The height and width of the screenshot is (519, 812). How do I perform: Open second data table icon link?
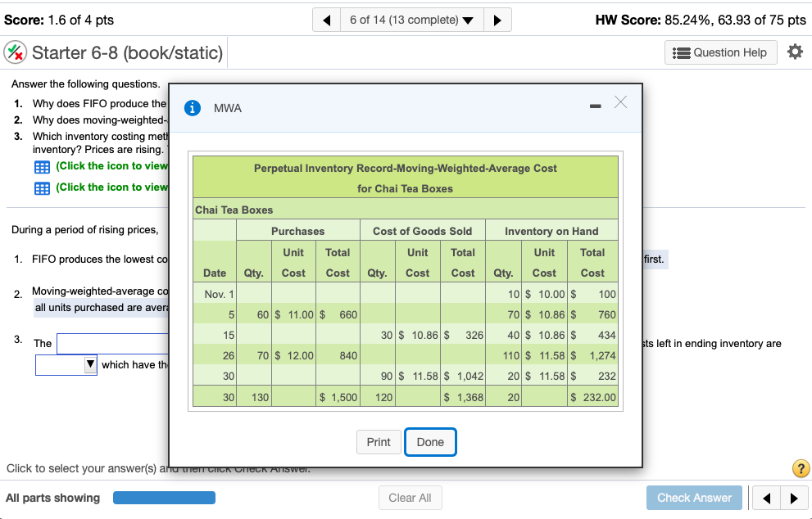(x=42, y=188)
